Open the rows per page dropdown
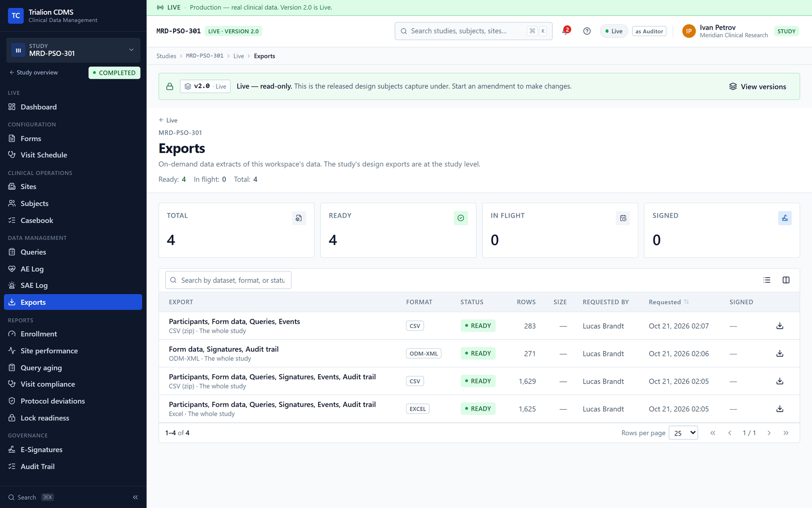 point(683,433)
